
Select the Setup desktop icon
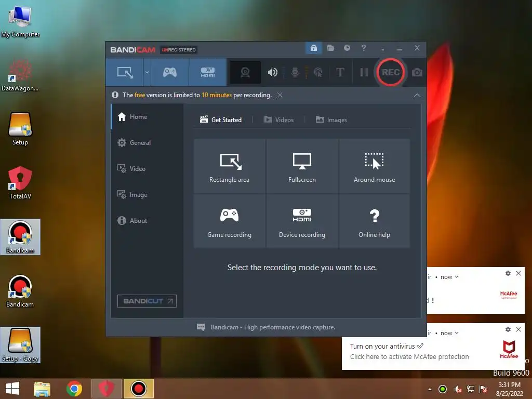[x=20, y=129]
